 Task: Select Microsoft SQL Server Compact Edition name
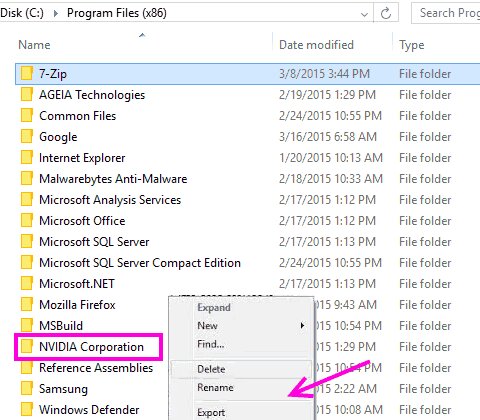click(140, 263)
